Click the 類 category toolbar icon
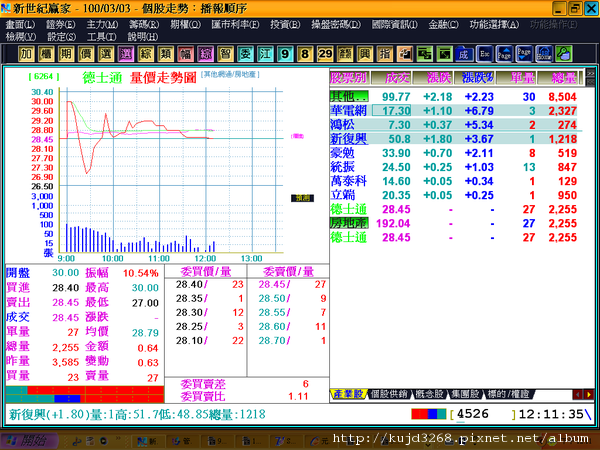 (x=165, y=54)
